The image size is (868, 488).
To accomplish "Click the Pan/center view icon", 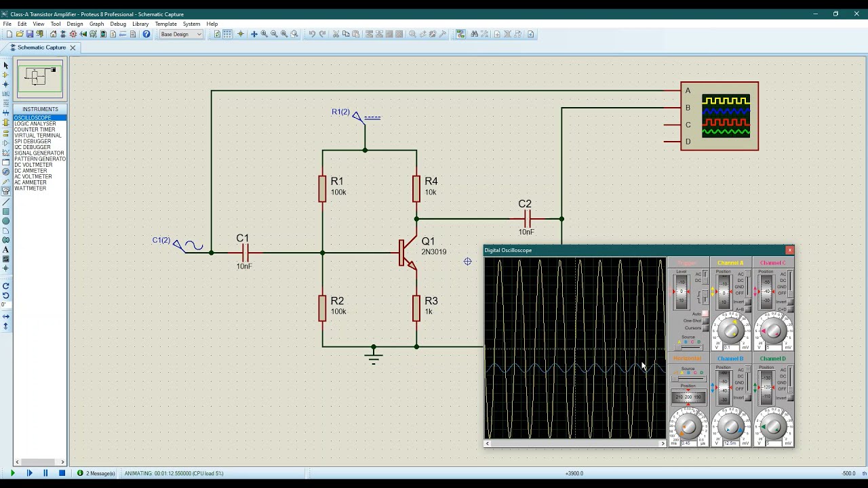I will pos(254,34).
